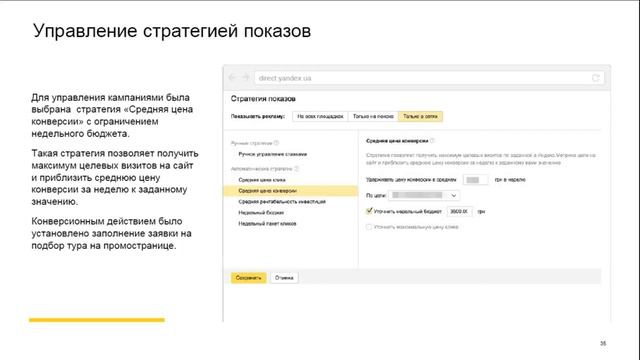
Task: Click the 'Показывать рекламу:' label
Action: 258,116
